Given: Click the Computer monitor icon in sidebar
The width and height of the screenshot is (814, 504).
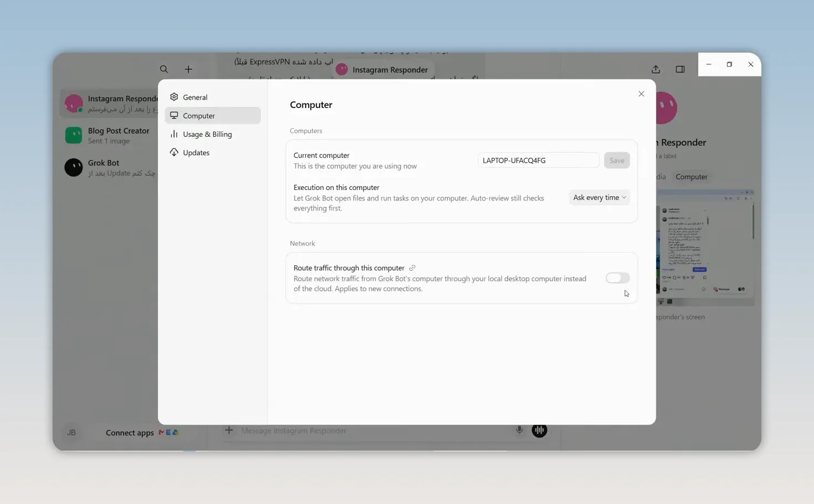Looking at the screenshot, I should coord(174,115).
